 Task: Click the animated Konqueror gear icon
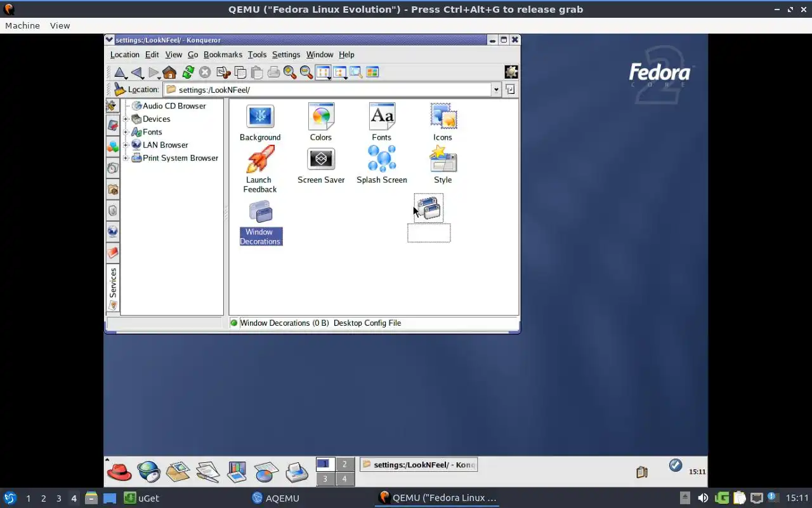(511, 72)
